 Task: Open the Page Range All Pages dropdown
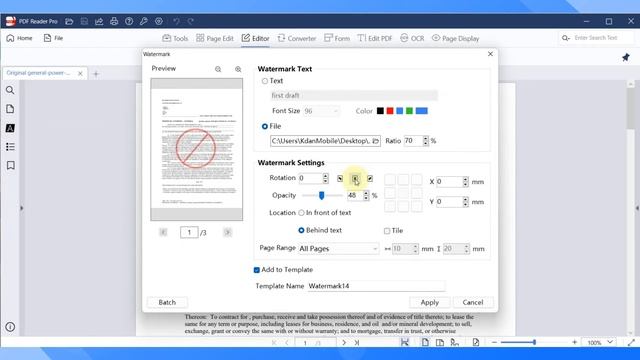click(338, 249)
